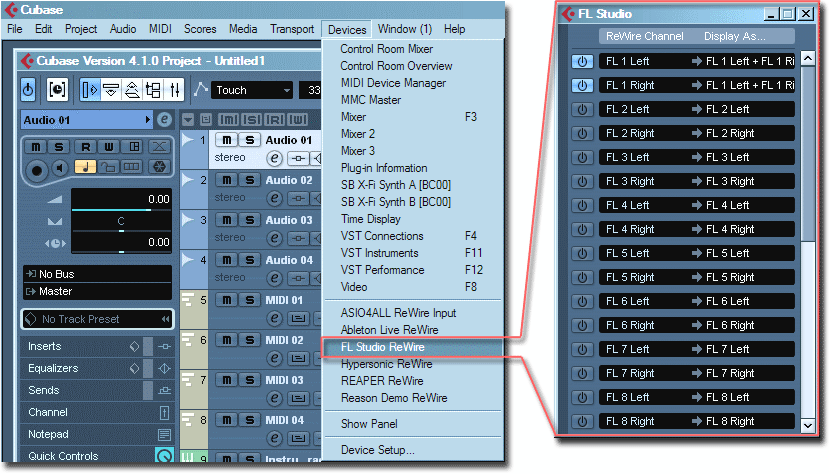
Task: Click the Notepad icon in the inspector
Action: click(x=164, y=434)
